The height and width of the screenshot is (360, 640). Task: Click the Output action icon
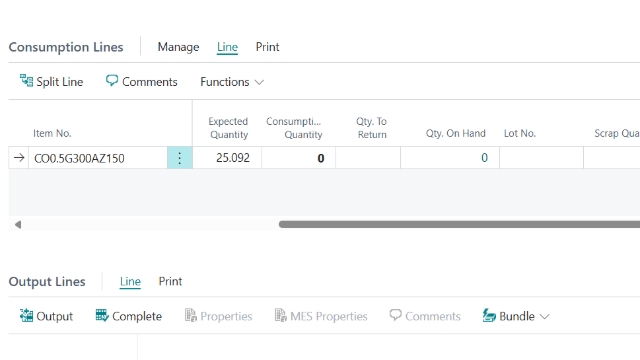[x=27, y=315]
